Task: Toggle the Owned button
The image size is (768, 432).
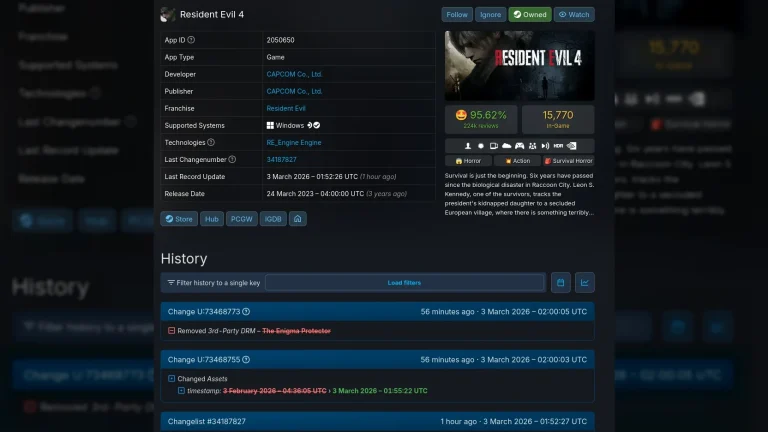Action: [530, 15]
